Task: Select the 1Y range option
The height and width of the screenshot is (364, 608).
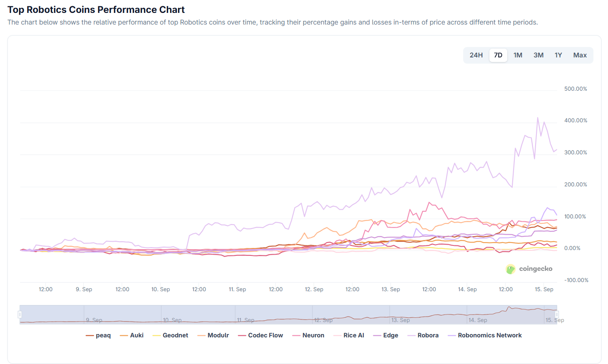Action: pos(558,55)
